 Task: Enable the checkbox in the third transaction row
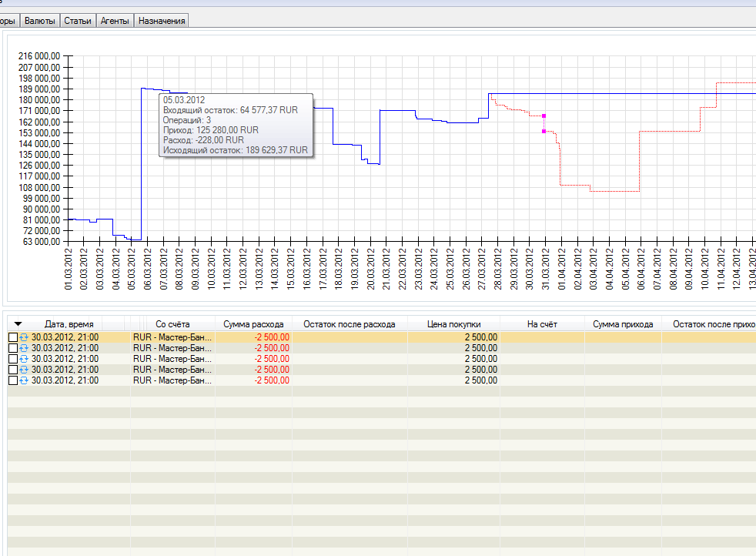pyautogui.click(x=12, y=359)
